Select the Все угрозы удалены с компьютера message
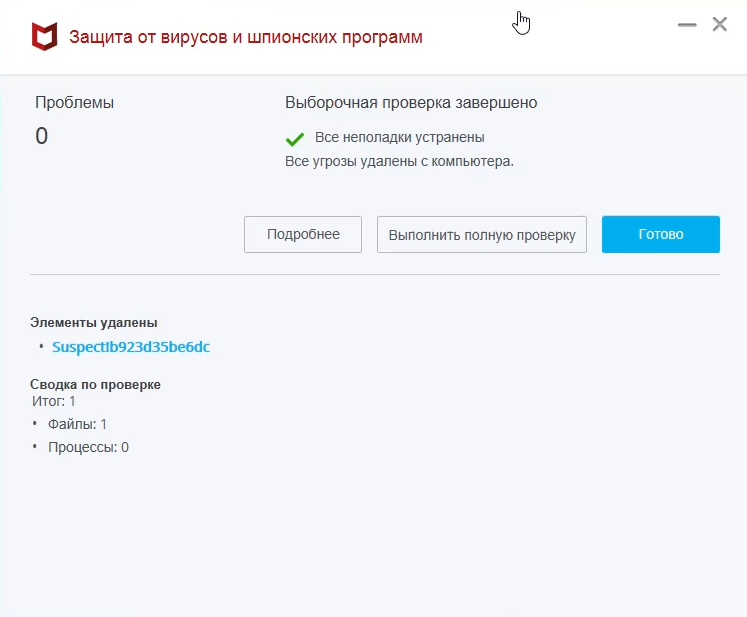 point(399,161)
